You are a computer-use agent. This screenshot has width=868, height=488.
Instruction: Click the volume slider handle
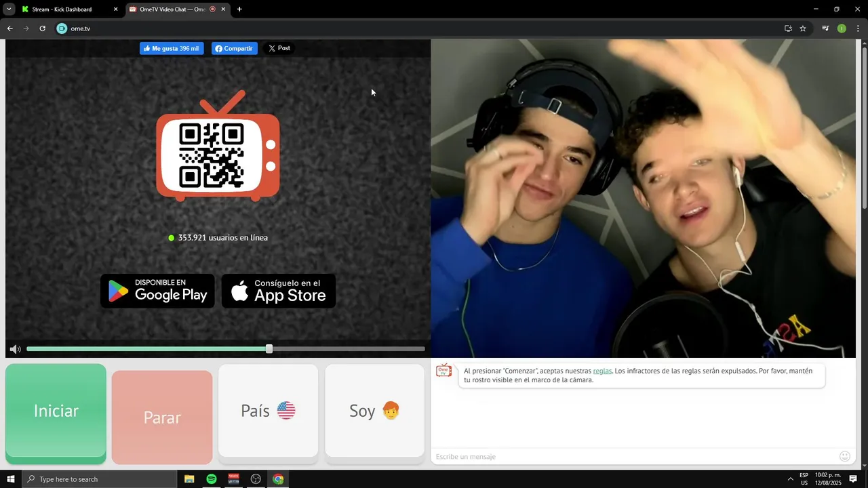point(269,349)
